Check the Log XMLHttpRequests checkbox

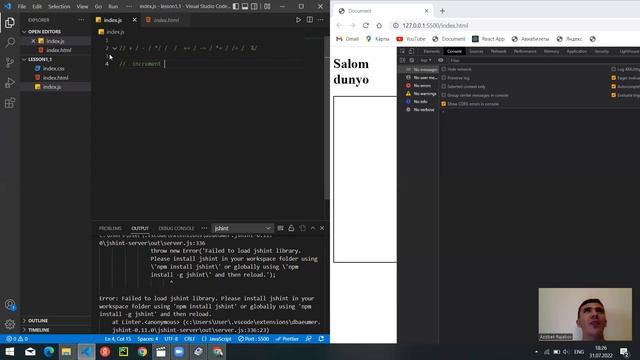[613, 69]
